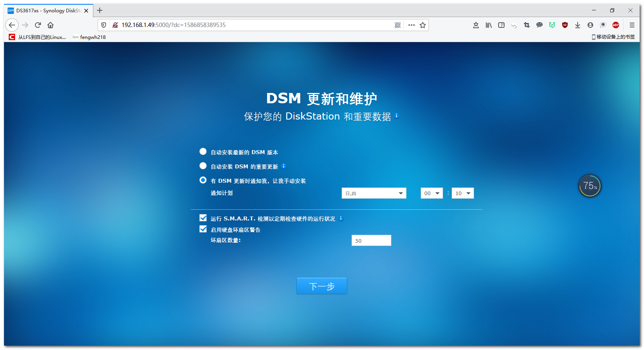Open a new browser tab
Screen dimensions: 644x350
pyautogui.click(x=100, y=10)
